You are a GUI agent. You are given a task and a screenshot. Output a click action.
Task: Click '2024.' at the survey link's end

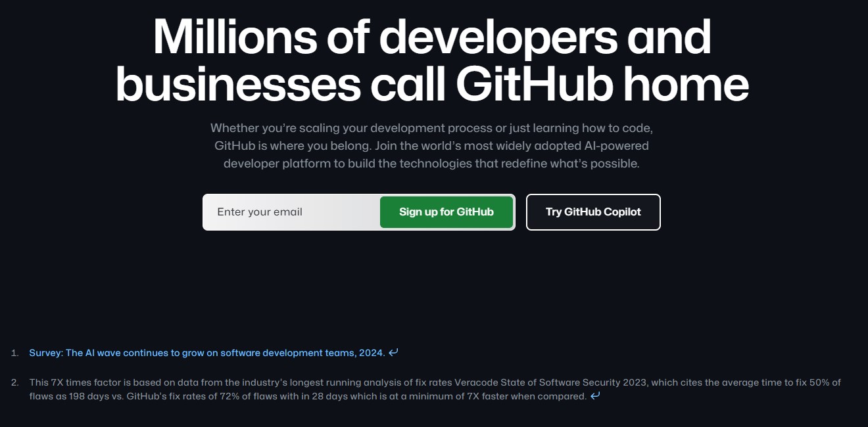(372, 353)
